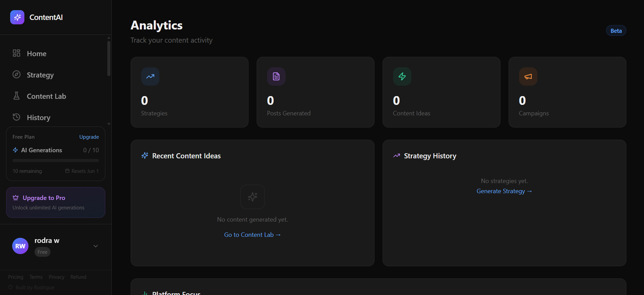Open the Pricing footer link
Viewport: 644px width, 295px height.
point(16,277)
